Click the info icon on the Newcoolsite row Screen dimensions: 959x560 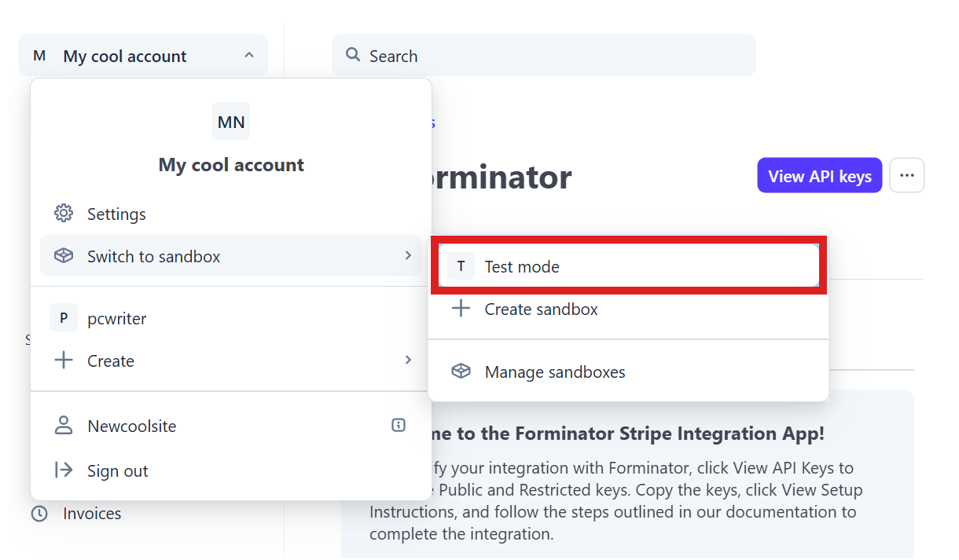point(399,426)
